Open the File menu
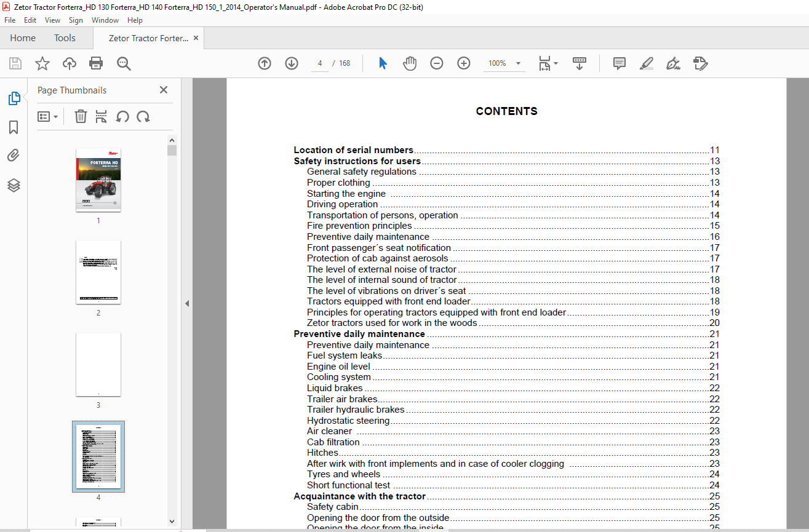Viewport: 809px width, 532px height. click(10, 20)
